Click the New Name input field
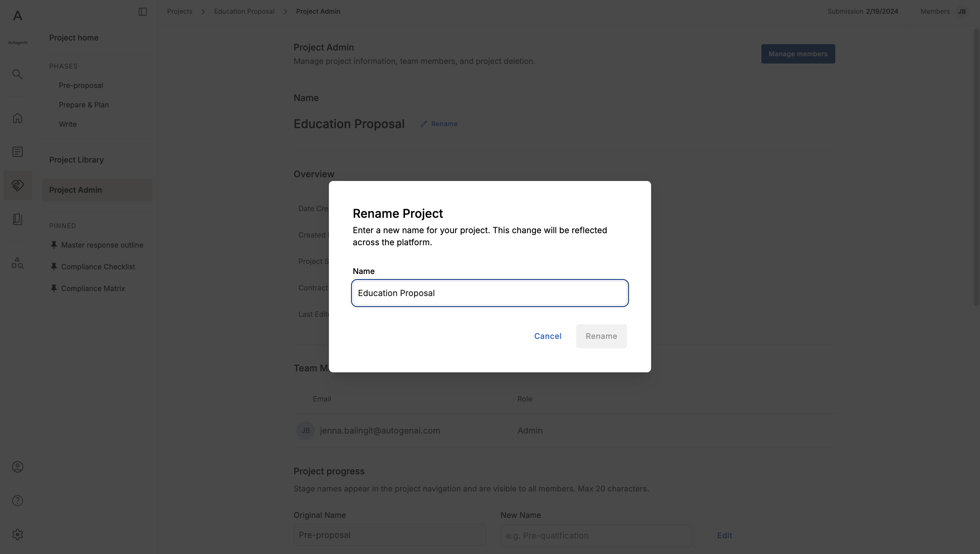This screenshot has height=554, width=980. pyautogui.click(x=597, y=536)
